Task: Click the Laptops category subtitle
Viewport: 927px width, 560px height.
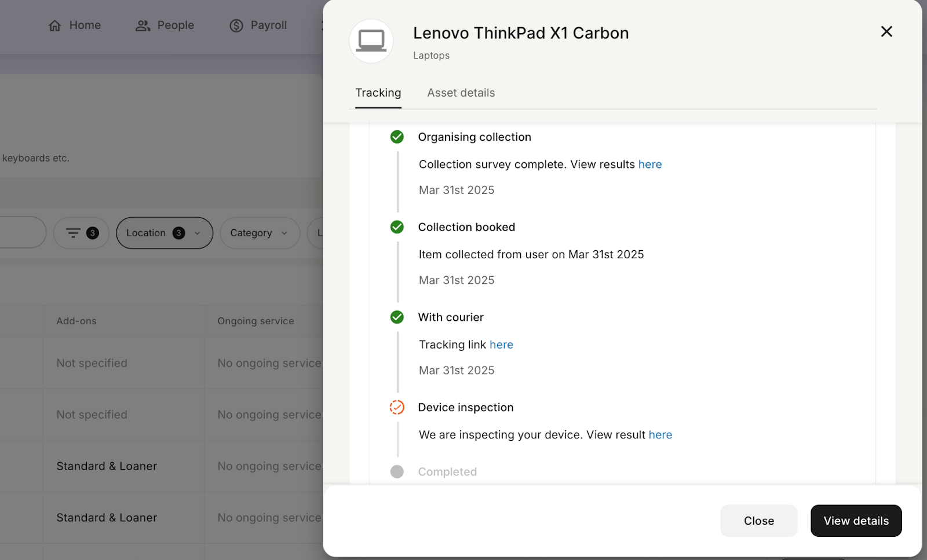Action: [431, 56]
